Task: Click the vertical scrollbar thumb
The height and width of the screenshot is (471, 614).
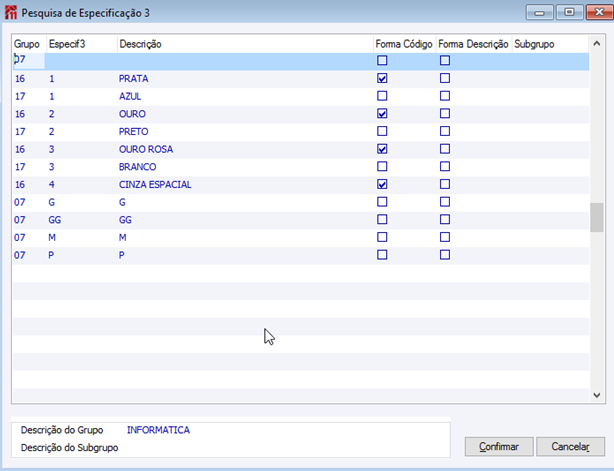Action: [x=597, y=217]
